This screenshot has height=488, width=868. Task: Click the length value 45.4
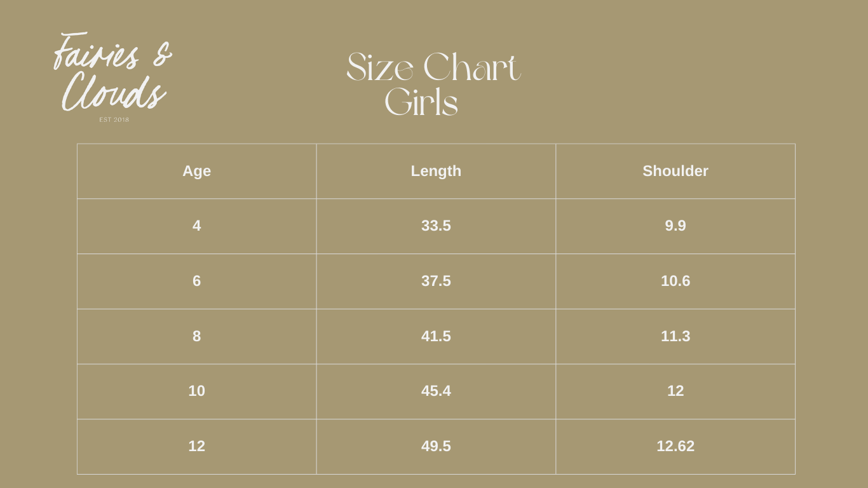(436, 391)
